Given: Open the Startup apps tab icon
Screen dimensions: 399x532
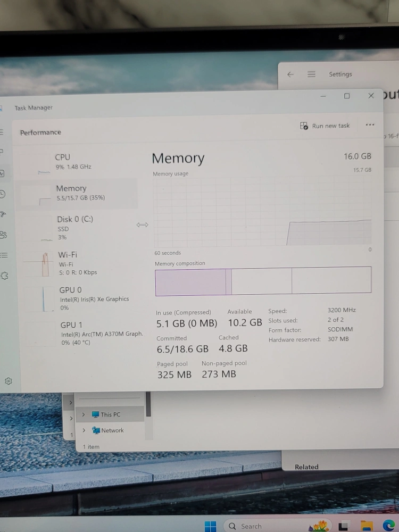Looking at the screenshot, I should 3,214.
